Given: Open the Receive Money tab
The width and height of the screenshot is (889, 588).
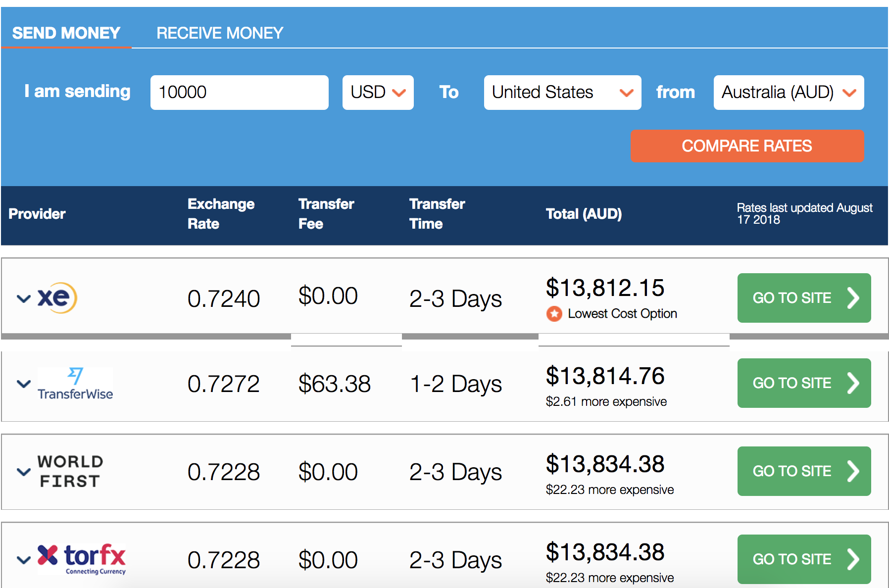Looking at the screenshot, I should pyautogui.click(x=220, y=33).
